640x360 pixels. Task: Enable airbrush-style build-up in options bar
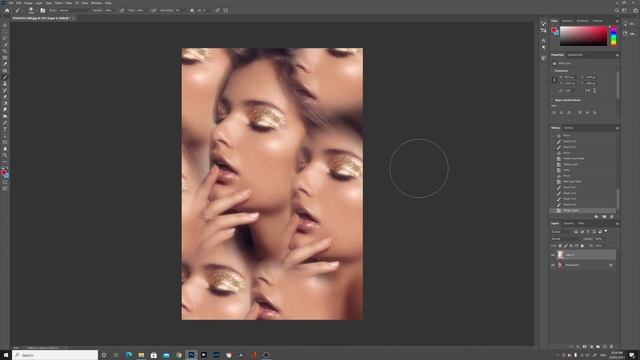click(153, 11)
